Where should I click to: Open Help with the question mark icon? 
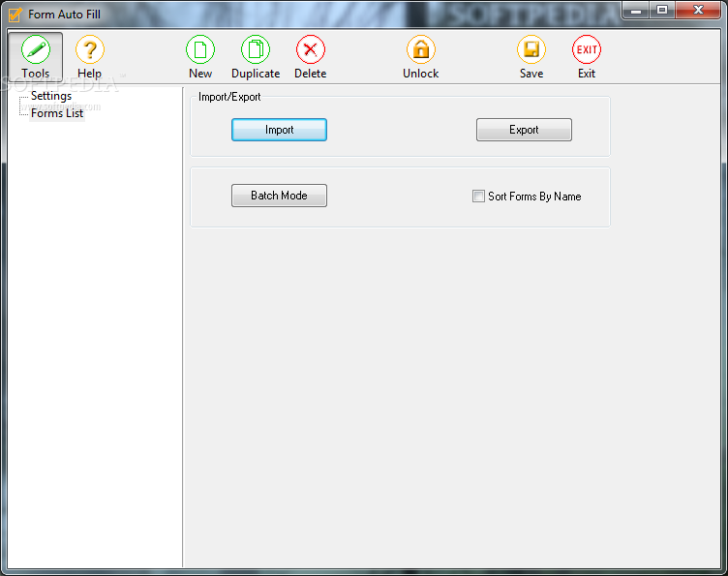pyautogui.click(x=90, y=57)
